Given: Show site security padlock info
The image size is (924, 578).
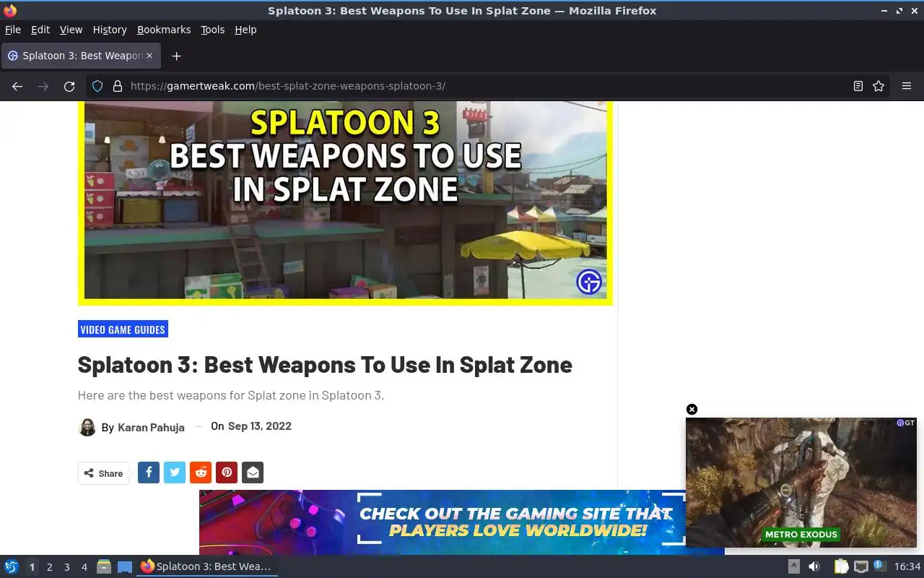Looking at the screenshot, I should pyautogui.click(x=118, y=86).
